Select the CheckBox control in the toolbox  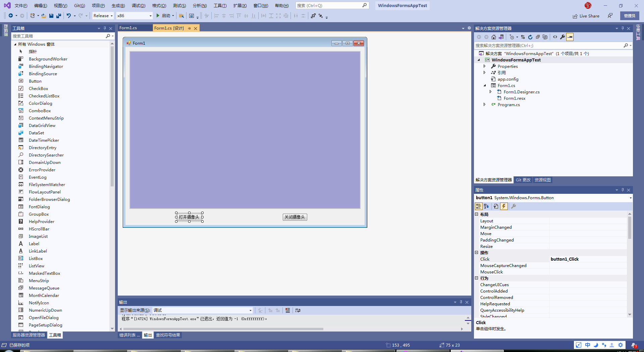[39, 89]
